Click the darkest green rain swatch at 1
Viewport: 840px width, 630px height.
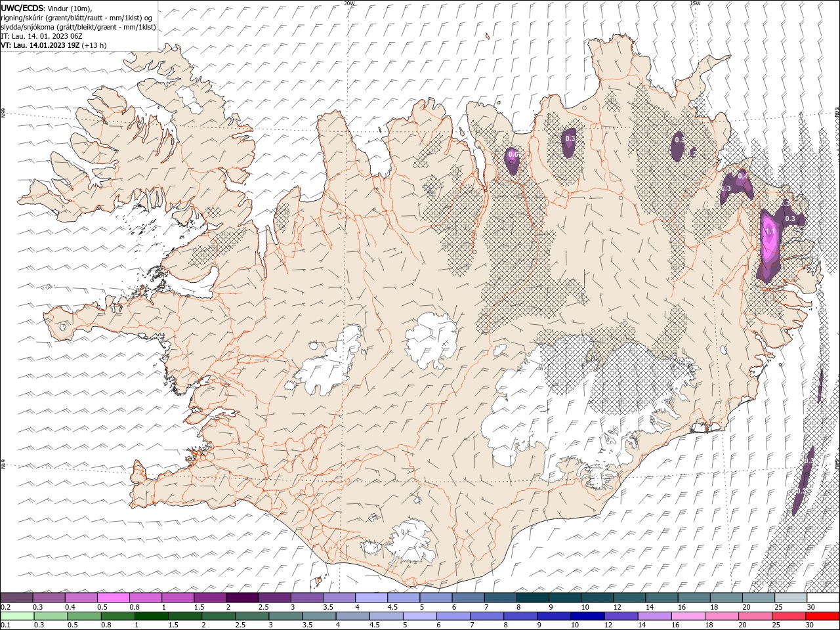(151, 616)
